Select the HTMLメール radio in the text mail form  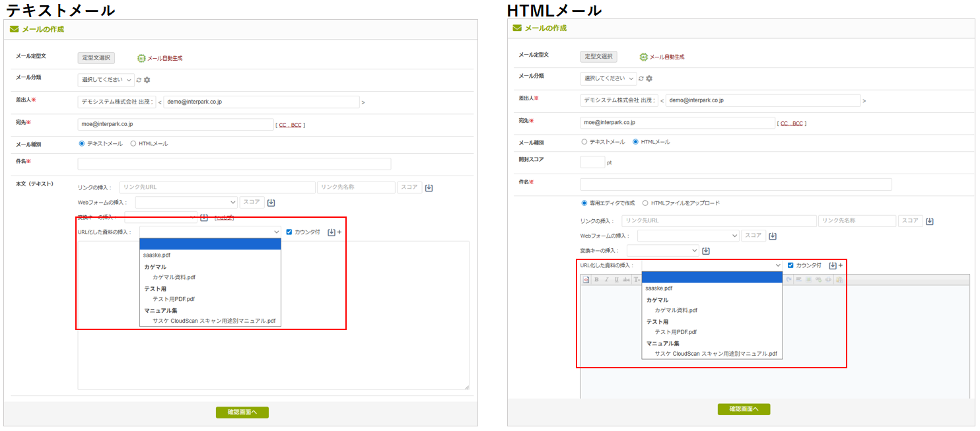(x=133, y=143)
